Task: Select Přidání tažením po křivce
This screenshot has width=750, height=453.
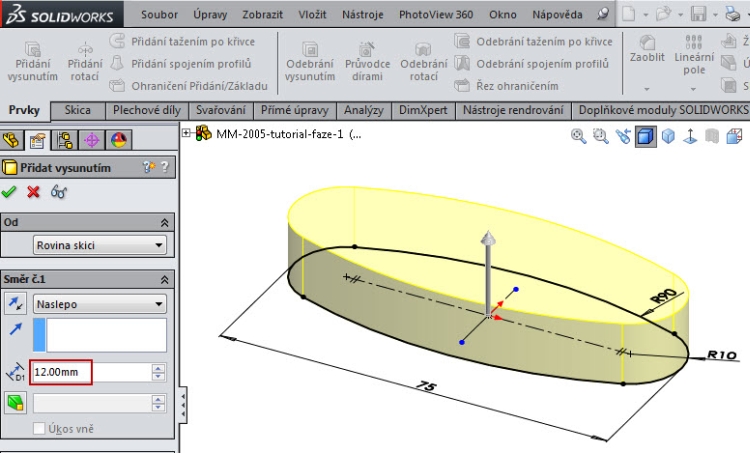Action: (x=182, y=42)
